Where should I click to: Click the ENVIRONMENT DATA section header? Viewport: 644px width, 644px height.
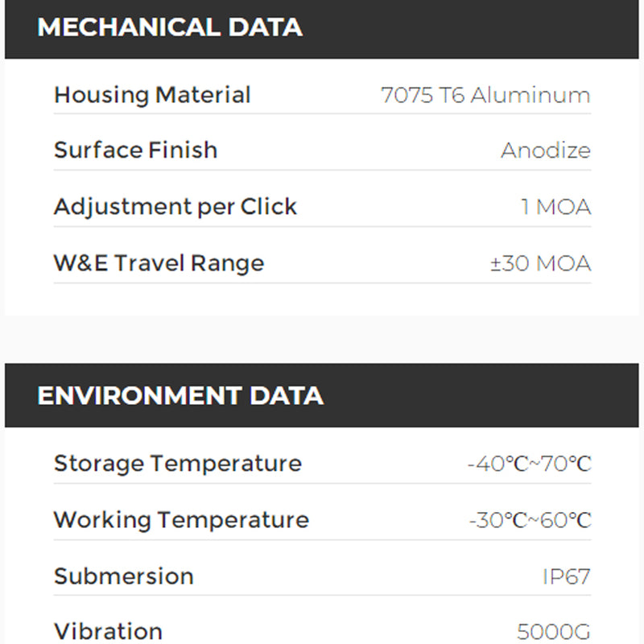click(x=180, y=396)
